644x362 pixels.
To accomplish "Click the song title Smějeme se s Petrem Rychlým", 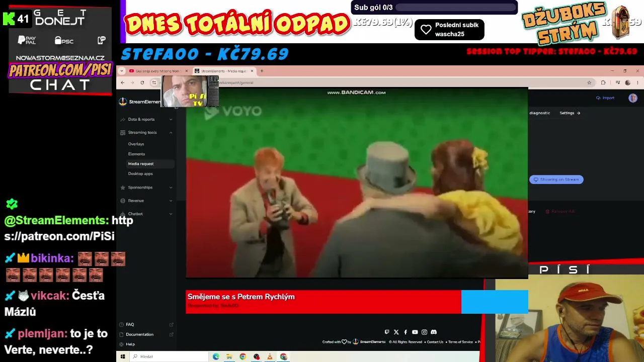I will [x=241, y=297].
